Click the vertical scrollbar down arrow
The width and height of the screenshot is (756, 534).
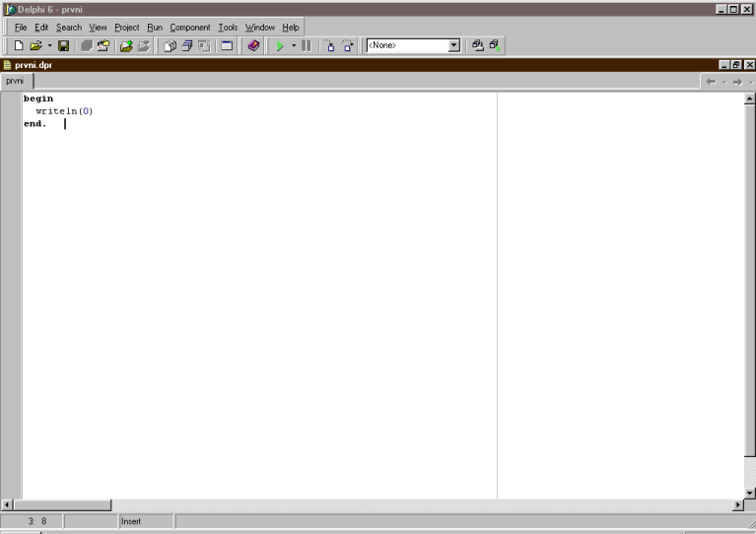pyautogui.click(x=749, y=493)
